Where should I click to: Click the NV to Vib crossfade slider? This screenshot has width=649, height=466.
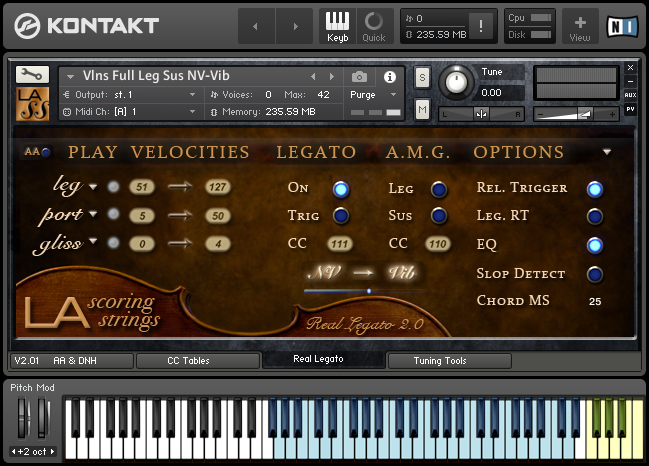click(x=364, y=291)
